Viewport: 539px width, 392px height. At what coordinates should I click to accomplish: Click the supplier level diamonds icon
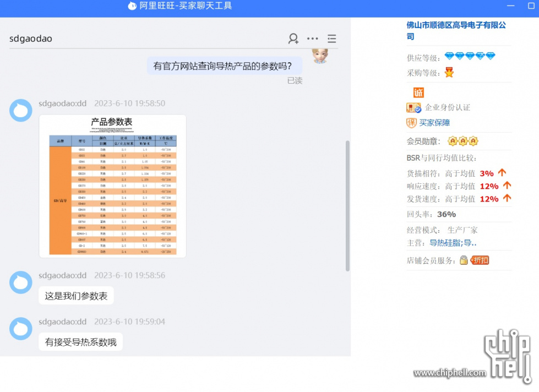470,56
